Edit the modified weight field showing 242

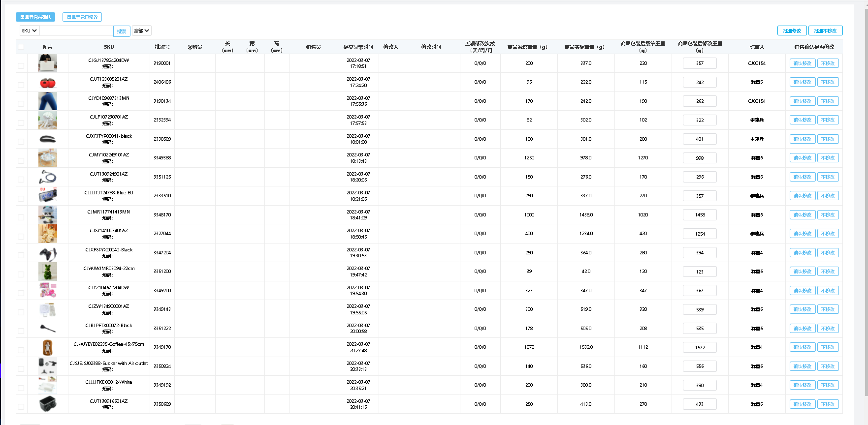[700, 82]
